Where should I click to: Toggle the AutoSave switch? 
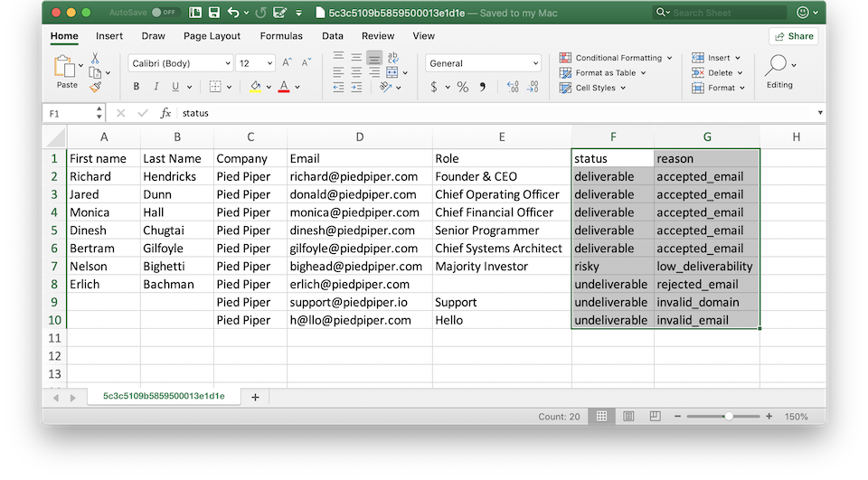coord(164,12)
